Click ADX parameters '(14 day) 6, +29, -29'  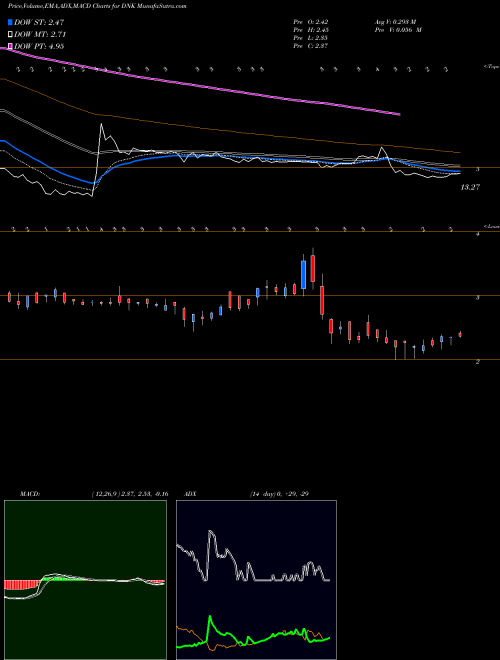click(x=279, y=494)
